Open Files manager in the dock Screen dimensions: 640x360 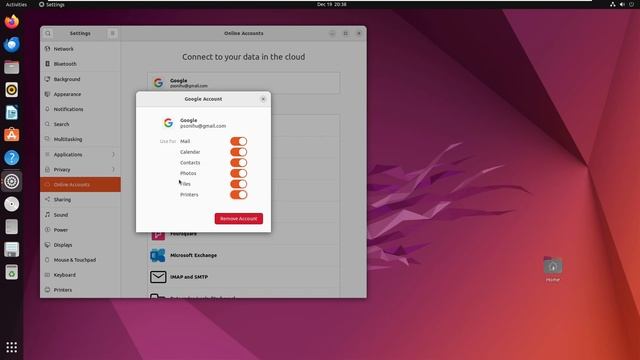[11, 67]
